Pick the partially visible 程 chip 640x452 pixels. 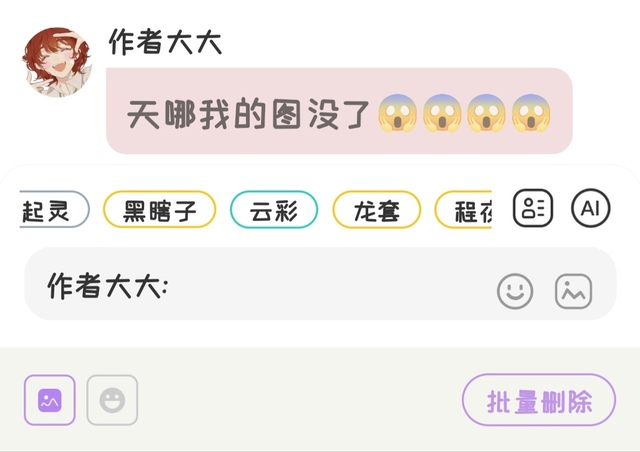coord(463,209)
